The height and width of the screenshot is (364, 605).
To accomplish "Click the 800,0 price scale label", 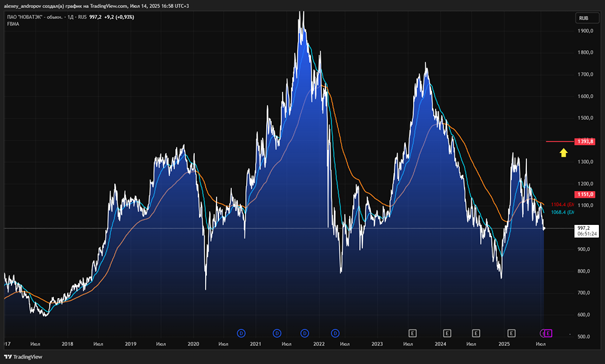I will 584,271.
